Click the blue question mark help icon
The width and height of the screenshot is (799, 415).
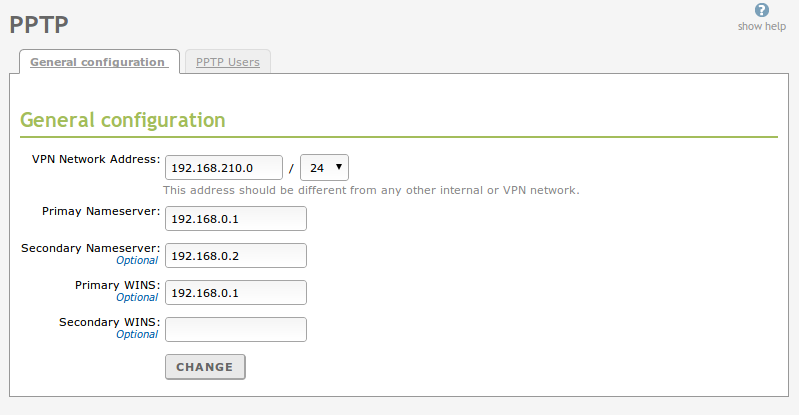click(762, 10)
